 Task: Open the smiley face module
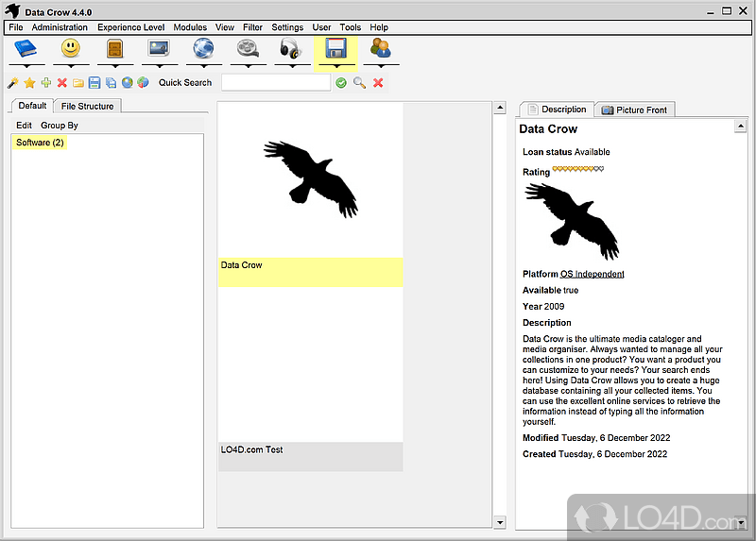70,49
